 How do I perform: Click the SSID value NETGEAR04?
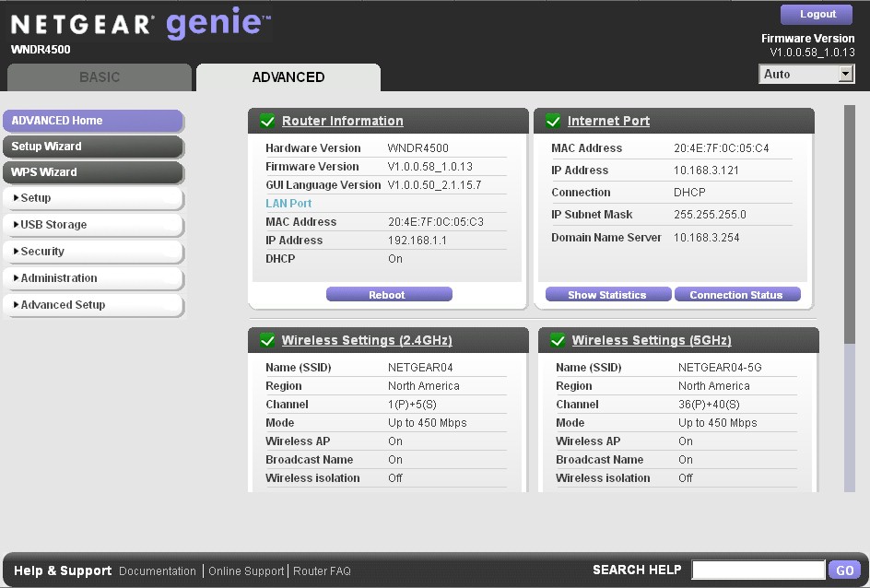pyautogui.click(x=420, y=367)
